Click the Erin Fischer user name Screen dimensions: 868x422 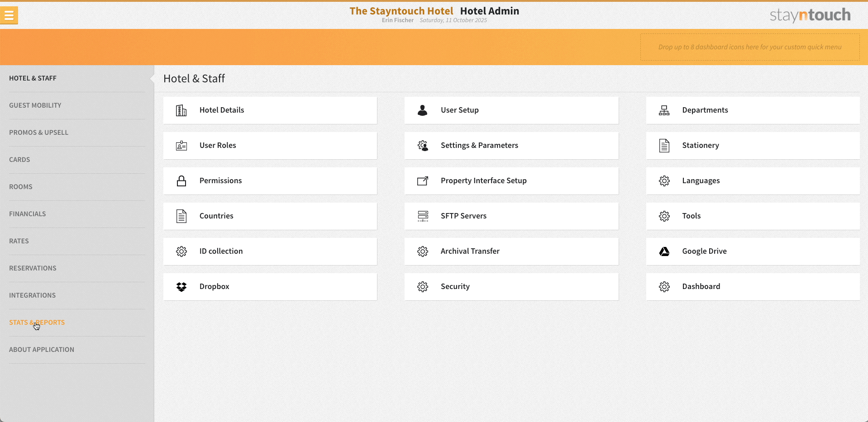(397, 20)
